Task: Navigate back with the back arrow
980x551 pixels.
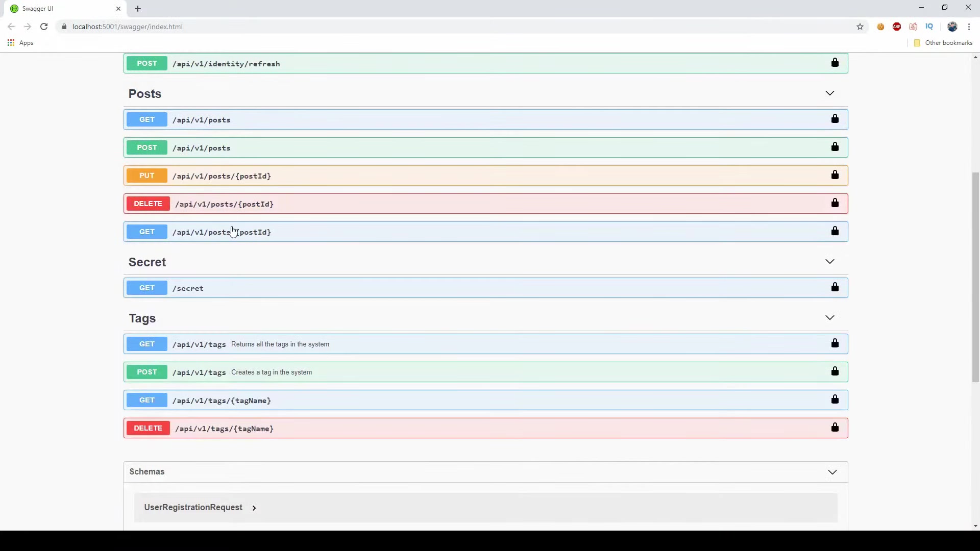Action: pos(11,27)
